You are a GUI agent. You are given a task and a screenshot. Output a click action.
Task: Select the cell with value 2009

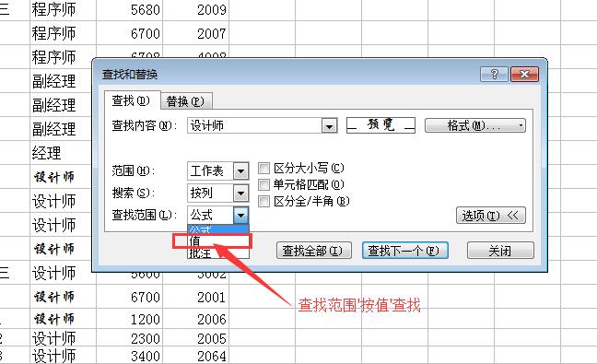(x=195, y=10)
